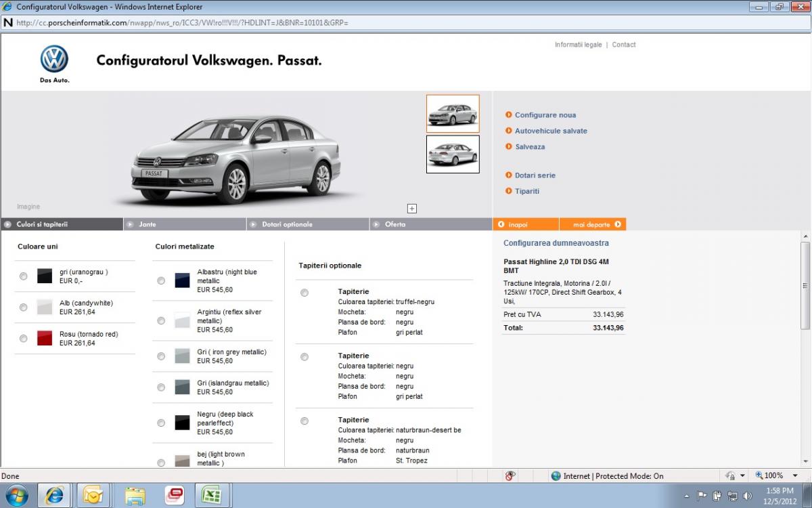Image resolution: width=812 pixels, height=508 pixels.
Task: Click the Tipariti bullet icon
Action: pos(509,191)
